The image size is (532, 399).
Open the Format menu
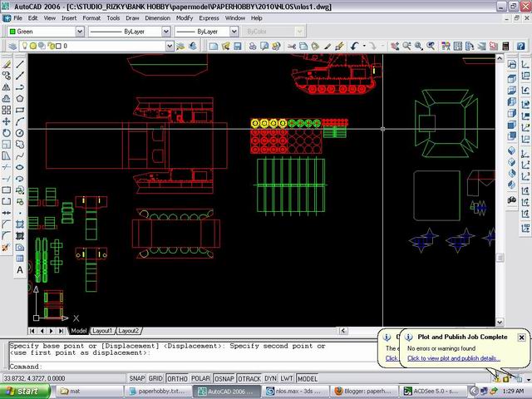tap(91, 18)
